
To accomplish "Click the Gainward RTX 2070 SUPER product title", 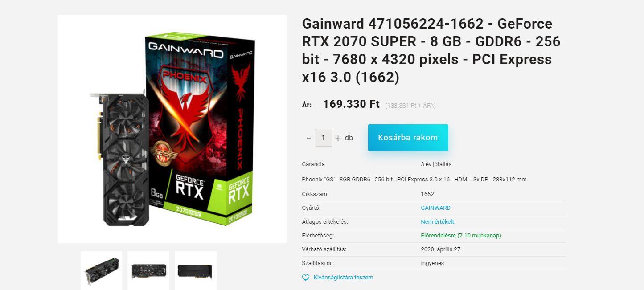I will (431, 50).
